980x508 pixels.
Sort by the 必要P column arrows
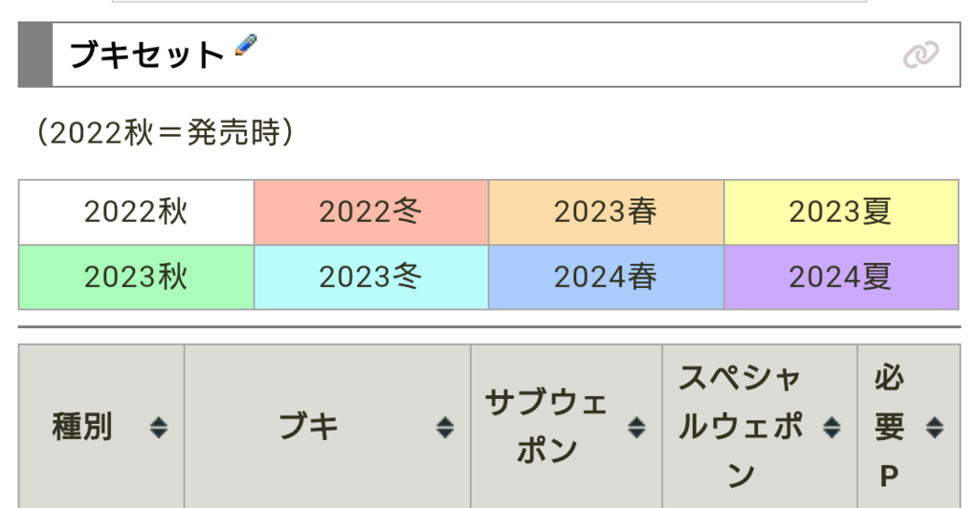[935, 428]
